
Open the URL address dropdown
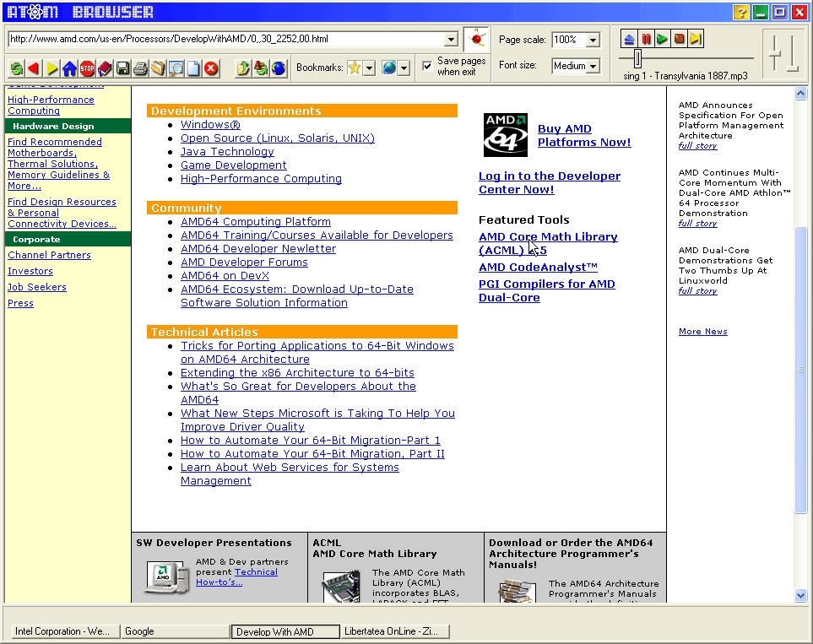(x=451, y=40)
